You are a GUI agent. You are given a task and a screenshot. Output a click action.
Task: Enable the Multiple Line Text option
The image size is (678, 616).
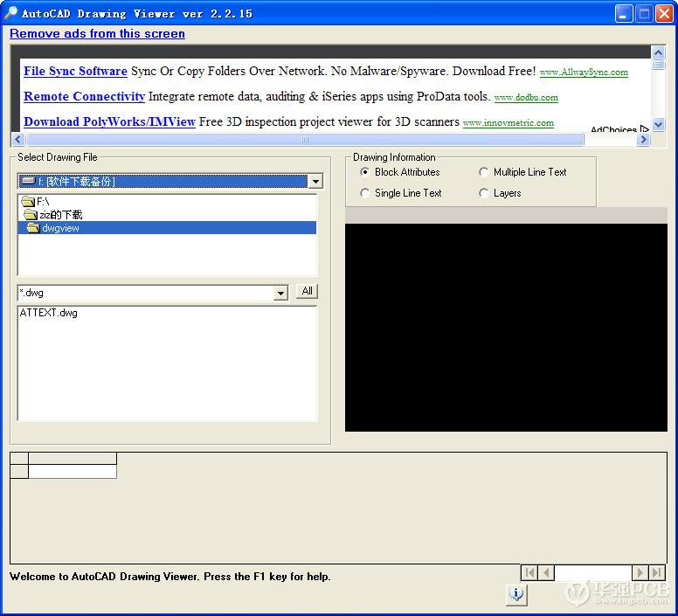click(484, 172)
